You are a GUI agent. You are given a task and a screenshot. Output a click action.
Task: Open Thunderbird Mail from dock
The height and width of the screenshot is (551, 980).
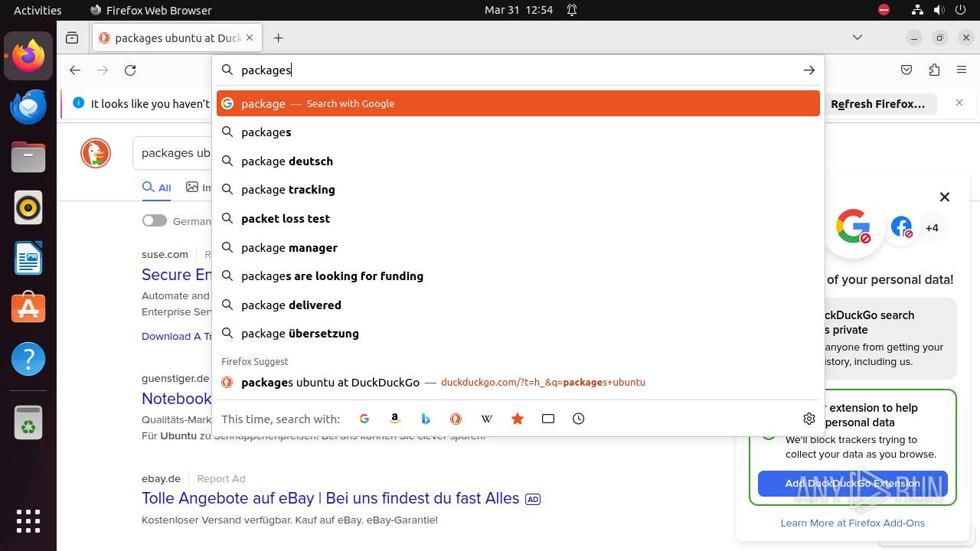click(28, 106)
